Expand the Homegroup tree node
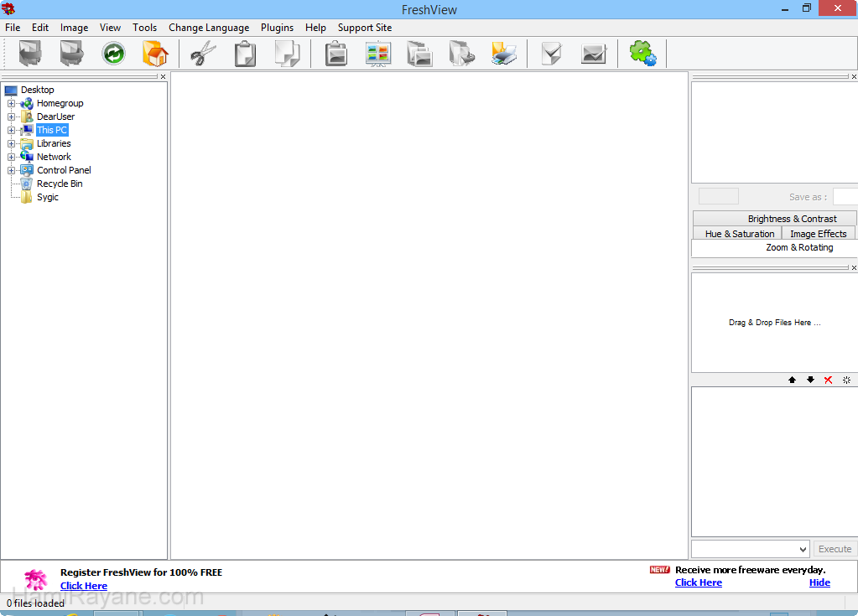Screen dimensions: 858x616 (x=12, y=104)
